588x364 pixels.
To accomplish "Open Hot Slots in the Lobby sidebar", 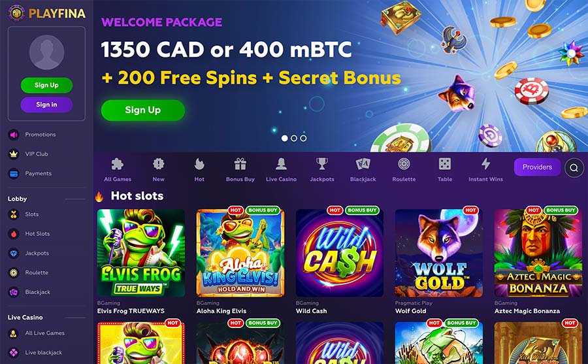I will tap(37, 233).
